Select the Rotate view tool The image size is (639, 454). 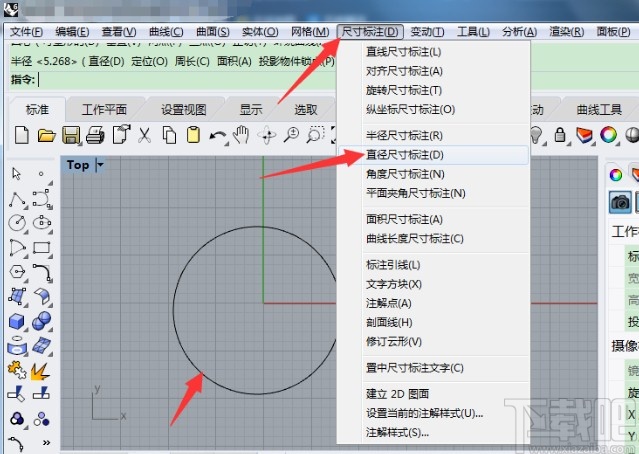(267, 135)
